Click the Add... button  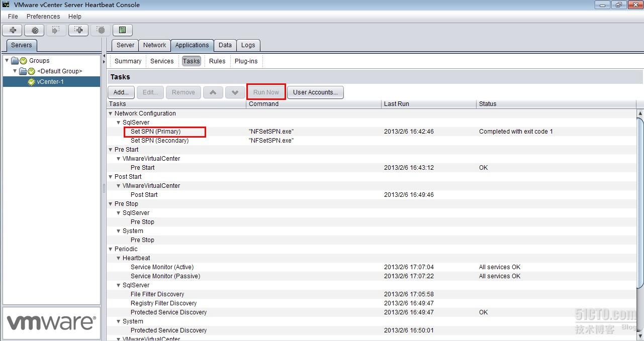pos(121,92)
